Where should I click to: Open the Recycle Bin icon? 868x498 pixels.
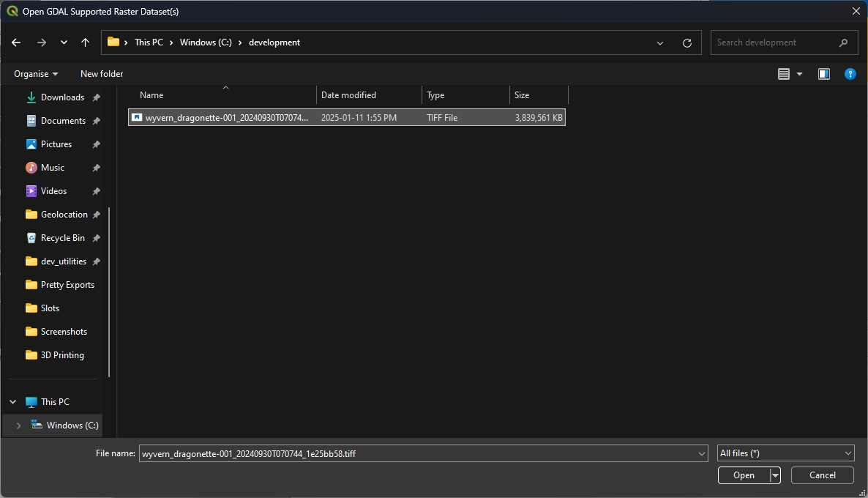[x=31, y=238]
